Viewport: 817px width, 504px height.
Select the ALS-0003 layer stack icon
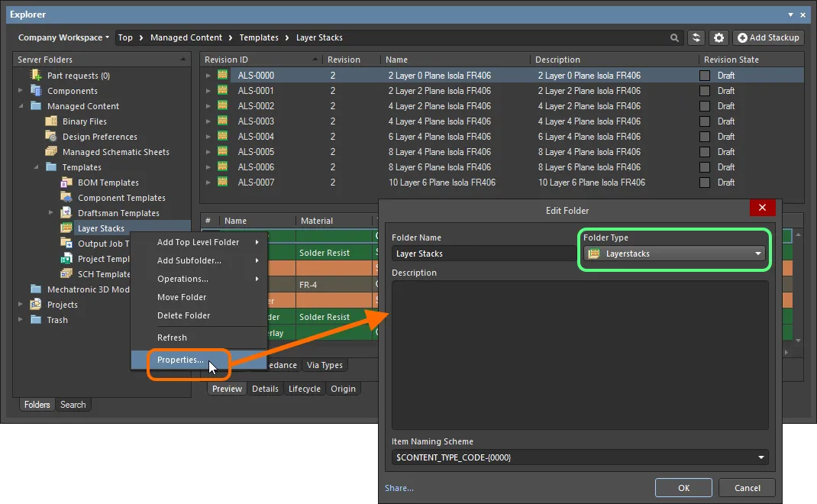coord(222,121)
